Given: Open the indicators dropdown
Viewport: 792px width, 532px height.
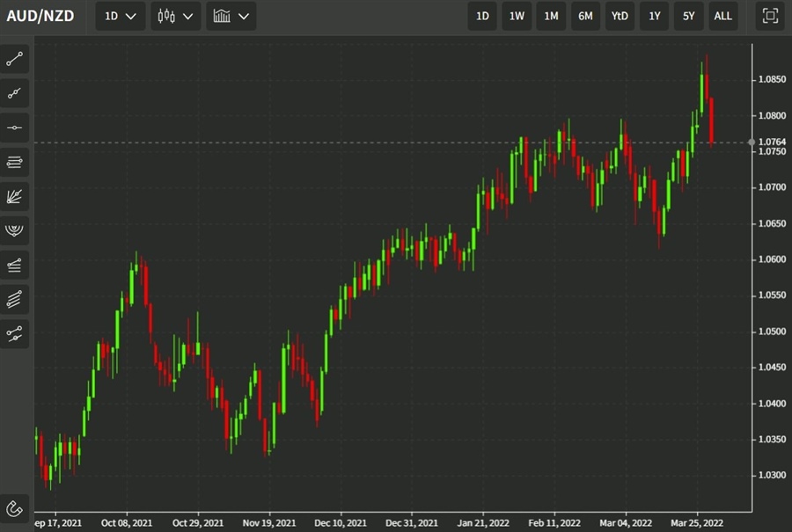Looking at the screenshot, I should tap(231, 16).
